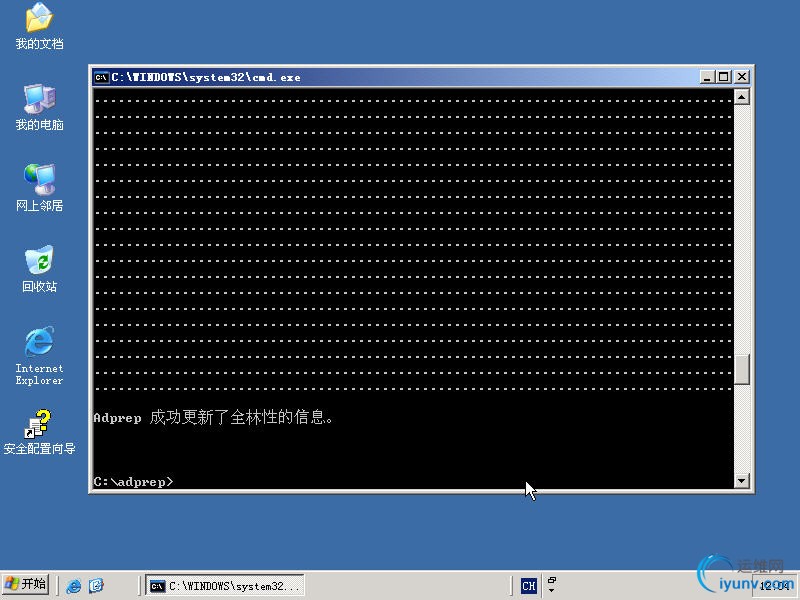
Task: Click the cmd window scrollbar down arrow
Action: coord(741,480)
